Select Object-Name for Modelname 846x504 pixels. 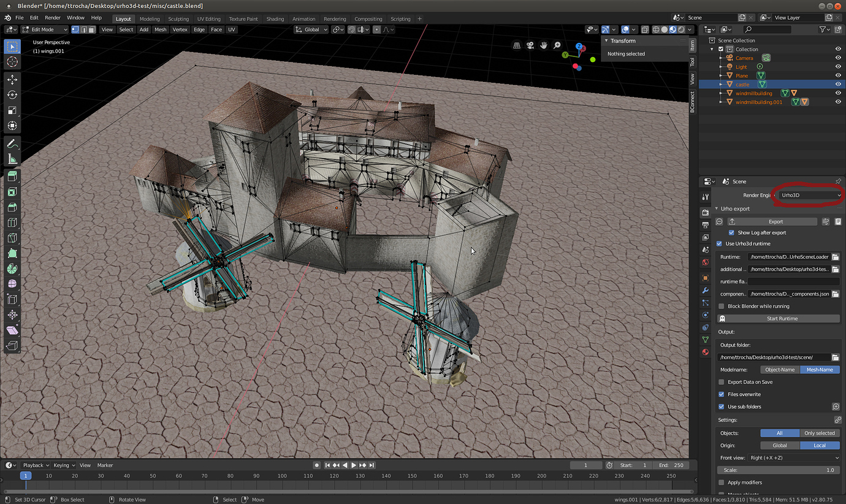[780, 370]
